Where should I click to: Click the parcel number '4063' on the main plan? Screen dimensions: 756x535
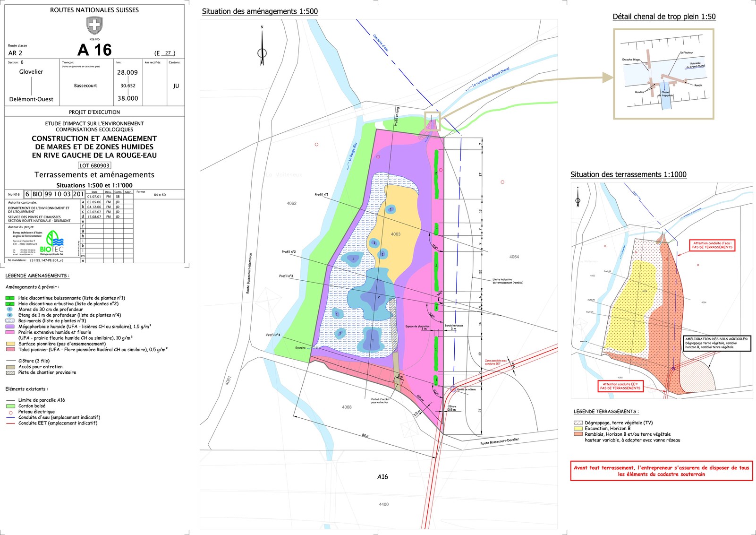(396, 234)
